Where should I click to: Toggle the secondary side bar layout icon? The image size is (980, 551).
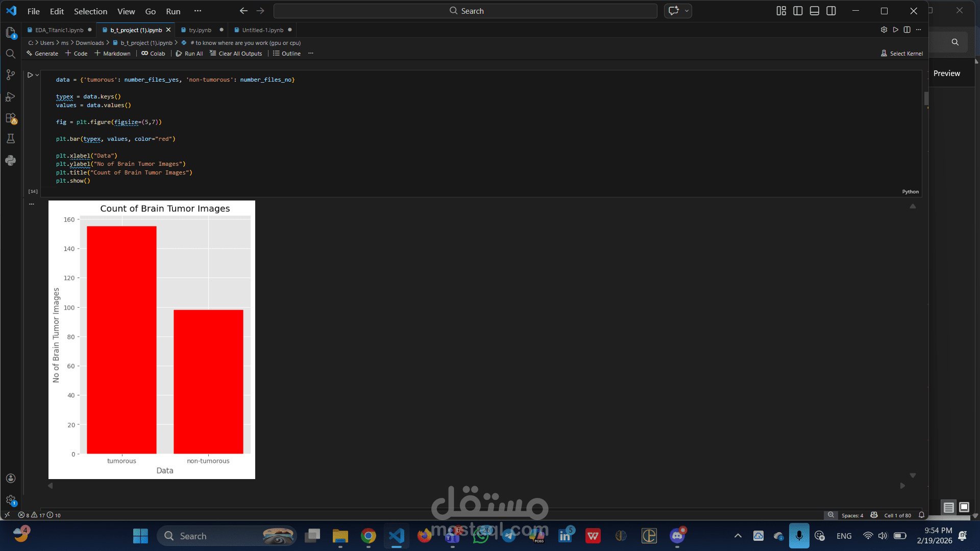(x=831, y=11)
